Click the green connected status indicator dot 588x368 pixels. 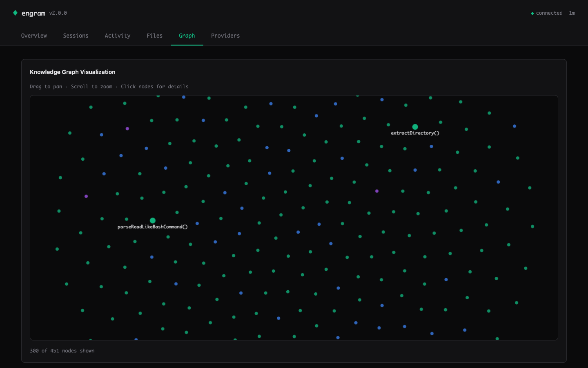click(532, 13)
